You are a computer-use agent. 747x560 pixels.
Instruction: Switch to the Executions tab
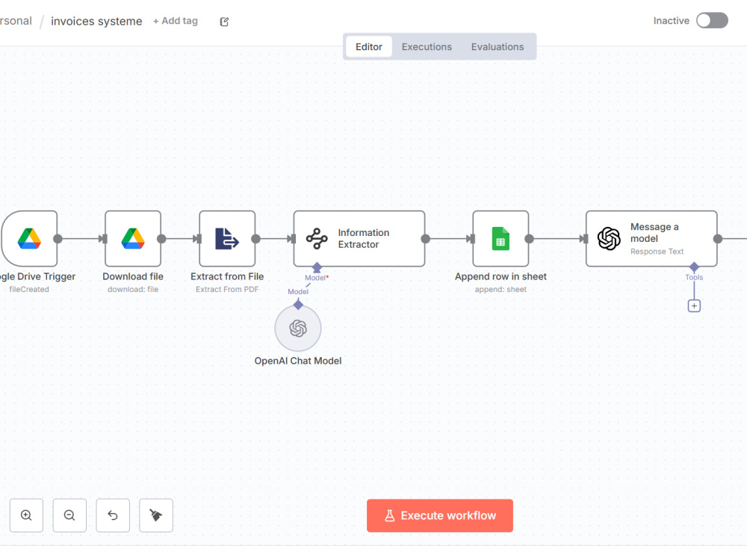427,46
